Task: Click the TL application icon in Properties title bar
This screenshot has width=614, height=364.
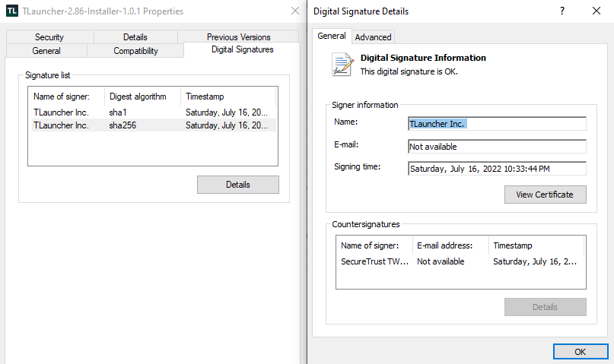Action: [12, 11]
